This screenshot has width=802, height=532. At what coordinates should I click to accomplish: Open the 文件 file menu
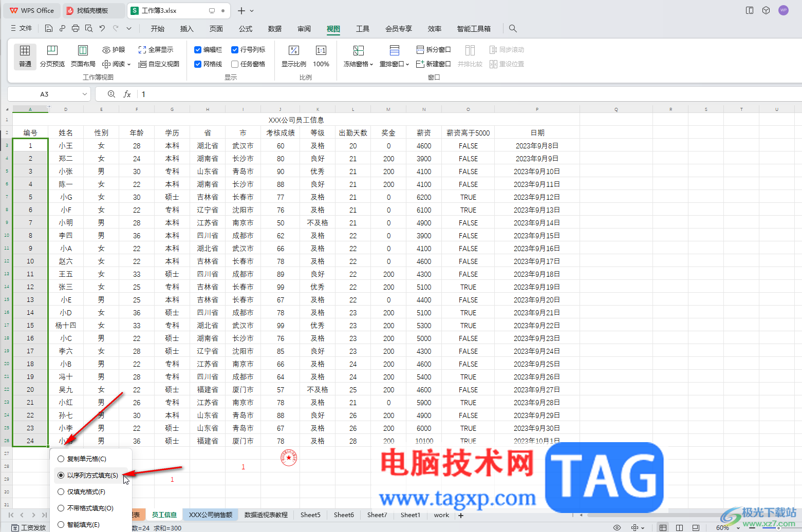click(21, 28)
